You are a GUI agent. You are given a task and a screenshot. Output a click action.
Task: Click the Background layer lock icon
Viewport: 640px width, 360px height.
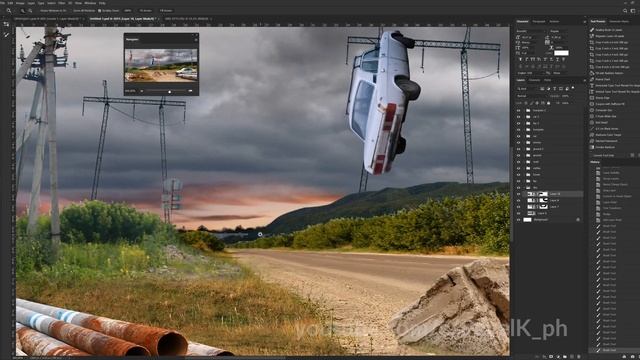[x=578, y=220]
